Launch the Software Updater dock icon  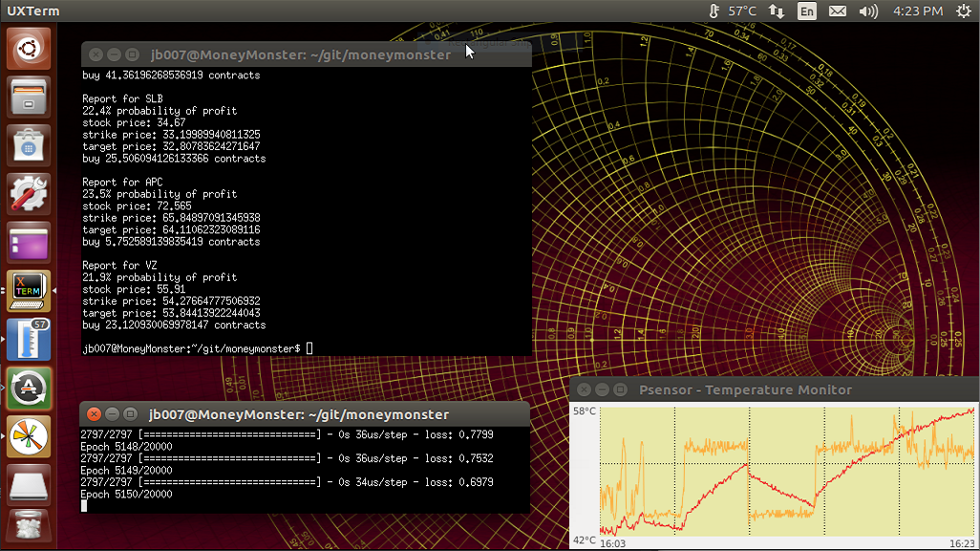pyautogui.click(x=28, y=388)
